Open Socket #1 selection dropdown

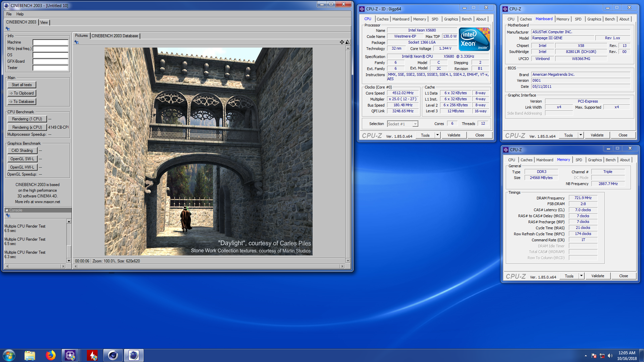415,124
